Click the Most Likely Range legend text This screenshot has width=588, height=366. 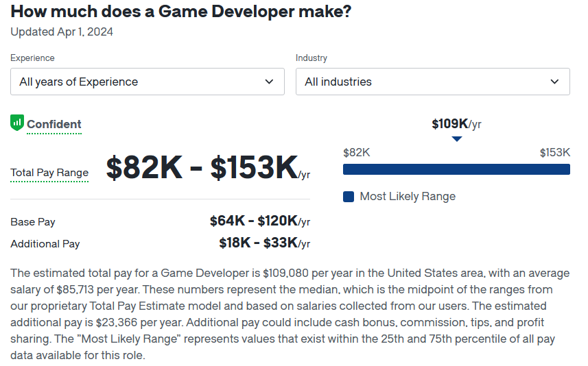pyautogui.click(x=408, y=196)
